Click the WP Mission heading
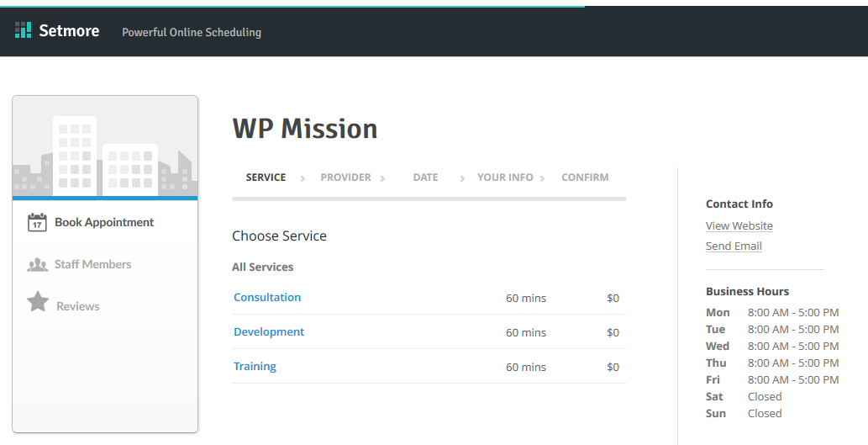 point(305,129)
